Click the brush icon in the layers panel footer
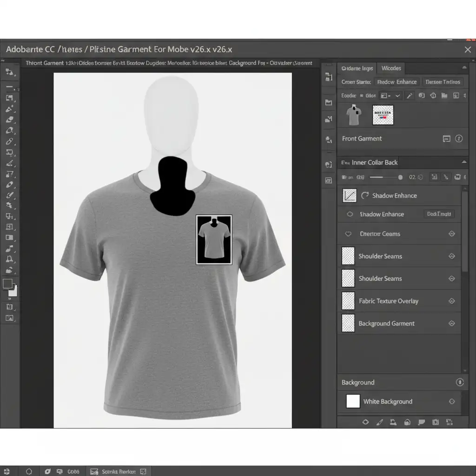Viewport: 476px width, 476px height. (x=380, y=422)
